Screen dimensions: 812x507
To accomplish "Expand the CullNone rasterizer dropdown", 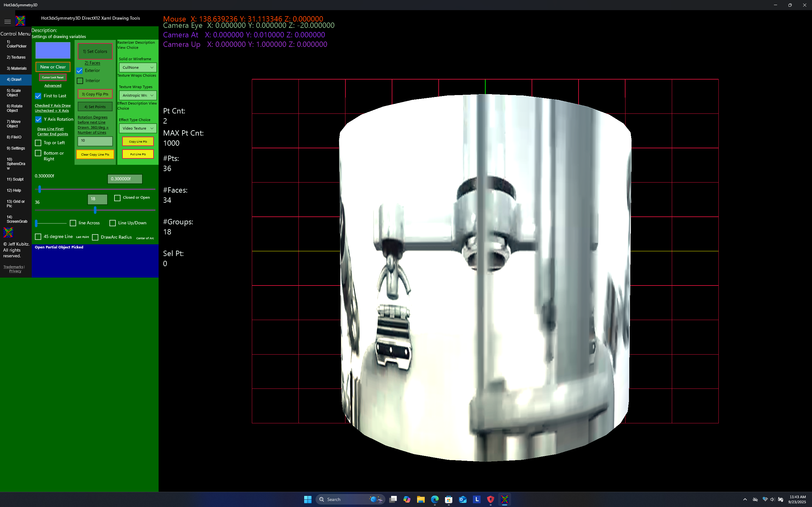I will [x=138, y=67].
